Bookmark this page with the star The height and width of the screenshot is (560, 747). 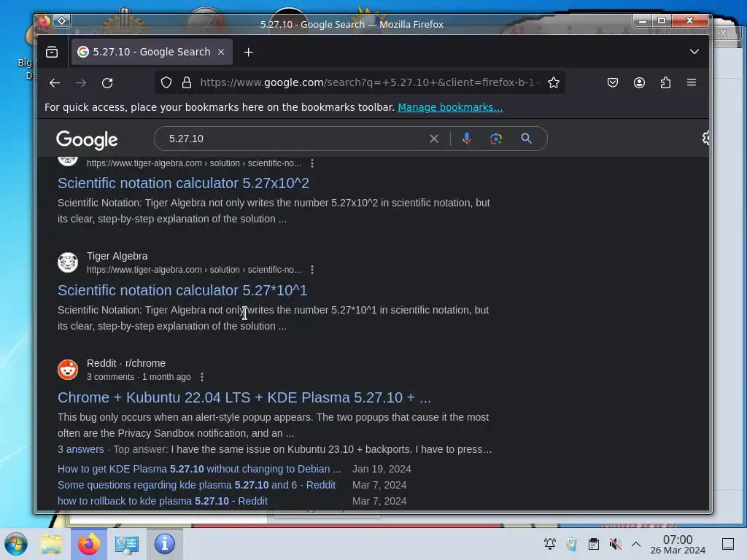[x=553, y=83]
